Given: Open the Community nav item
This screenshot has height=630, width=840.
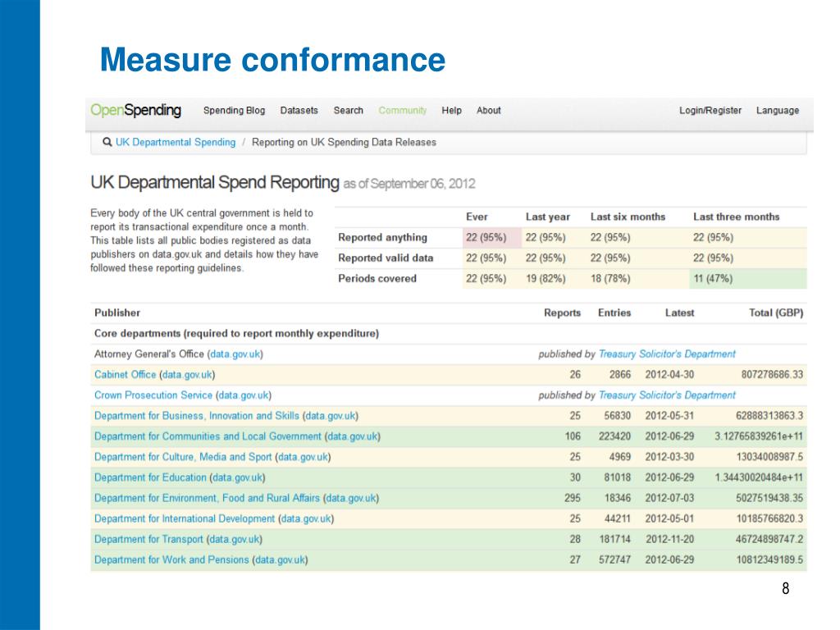Looking at the screenshot, I should [402, 111].
